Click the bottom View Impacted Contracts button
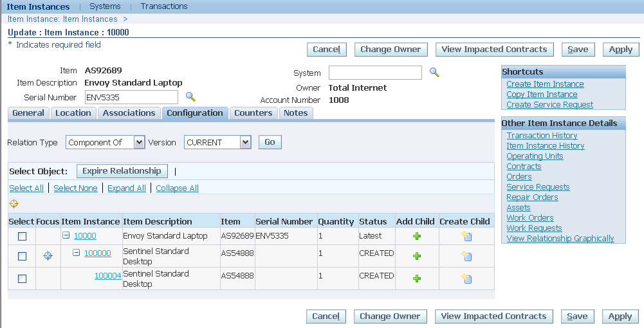This screenshot has height=328, width=644. coord(493,316)
